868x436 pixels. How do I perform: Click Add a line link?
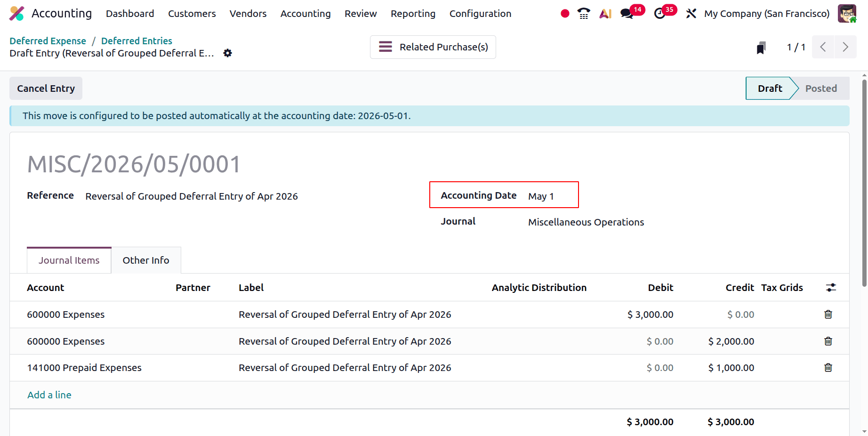49,395
